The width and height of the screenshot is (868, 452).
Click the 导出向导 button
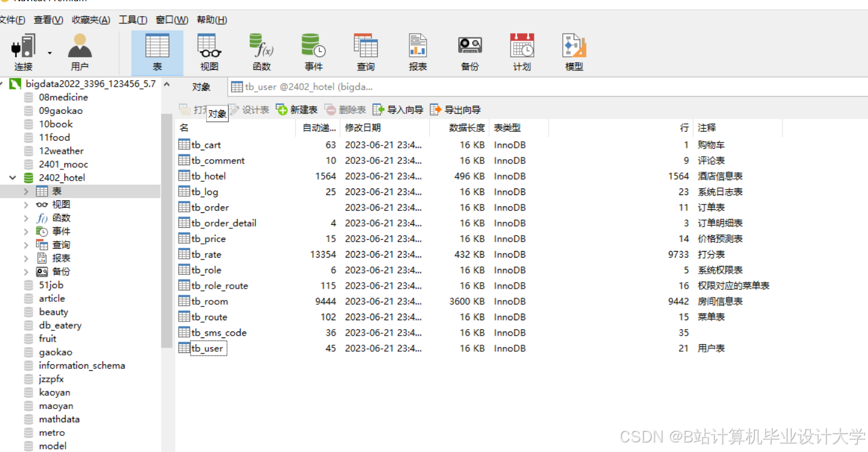tap(456, 110)
